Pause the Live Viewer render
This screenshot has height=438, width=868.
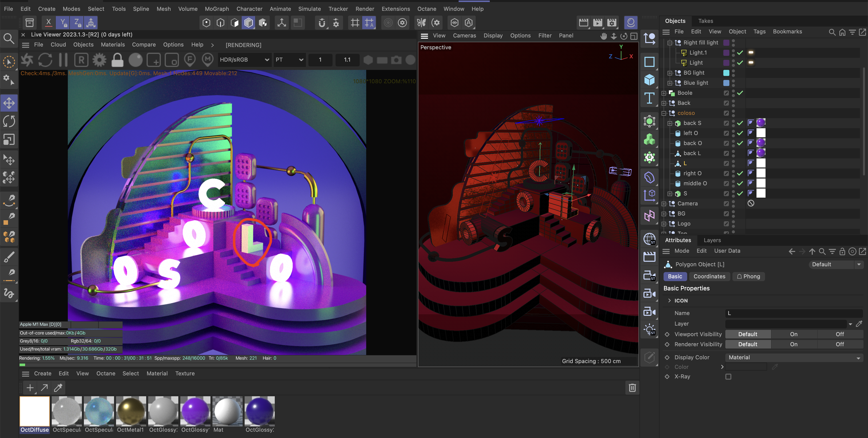63,60
